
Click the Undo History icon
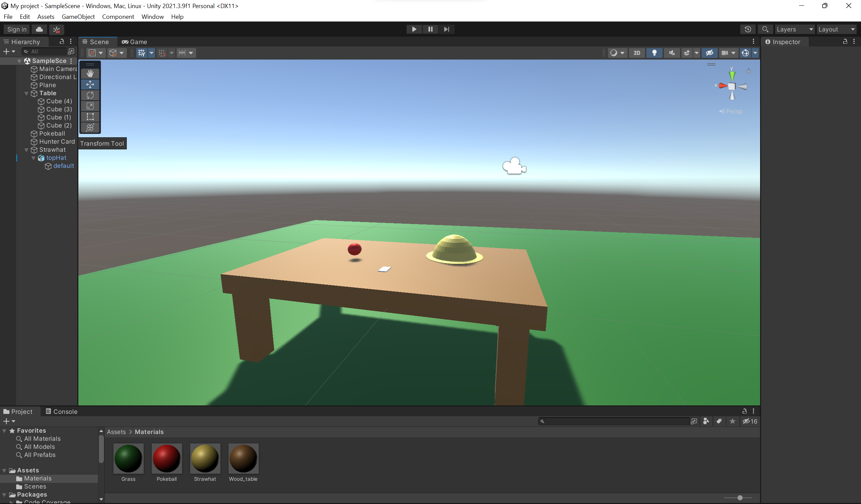pyautogui.click(x=748, y=29)
